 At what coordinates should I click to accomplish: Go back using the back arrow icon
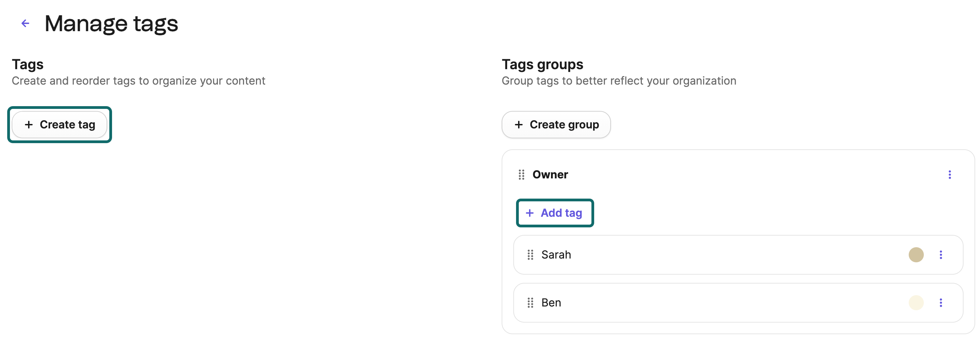[x=25, y=23]
